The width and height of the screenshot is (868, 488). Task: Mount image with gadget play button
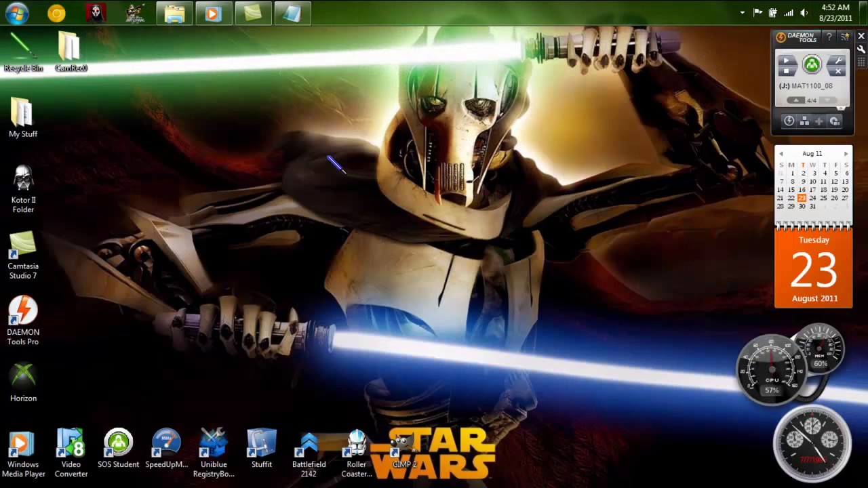point(787,60)
